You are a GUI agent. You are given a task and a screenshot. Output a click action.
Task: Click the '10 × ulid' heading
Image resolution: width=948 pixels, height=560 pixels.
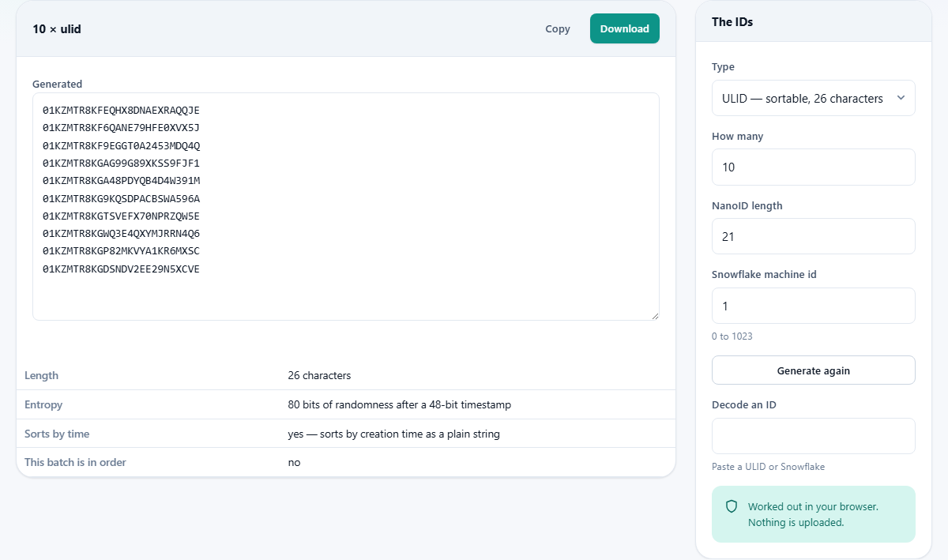click(57, 29)
